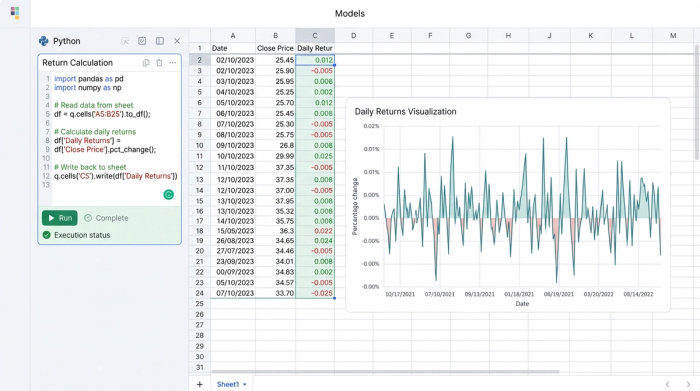Select row 31 header
Image resolution: width=700 pixels, height=391 pixels.
200,367
